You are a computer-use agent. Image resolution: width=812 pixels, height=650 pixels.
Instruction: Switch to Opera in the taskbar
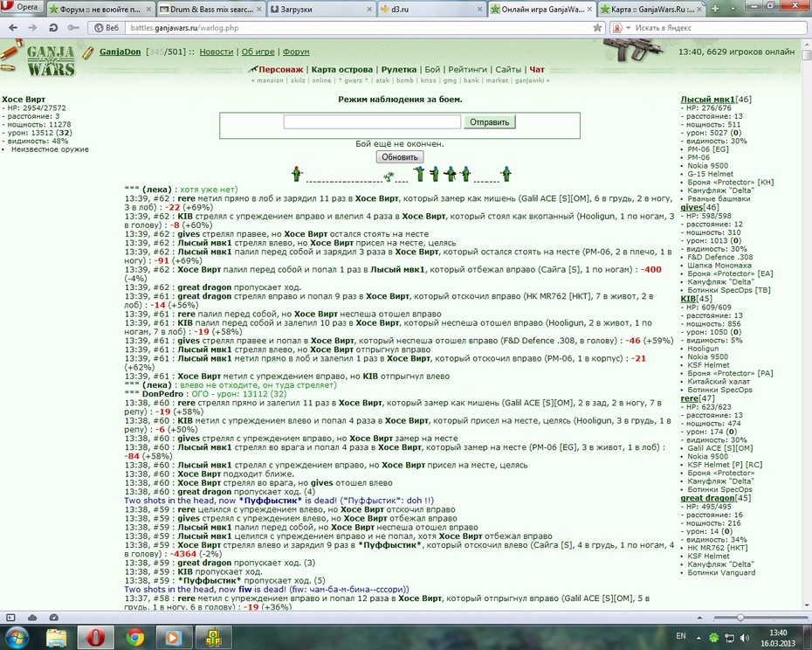coord(95,638)
